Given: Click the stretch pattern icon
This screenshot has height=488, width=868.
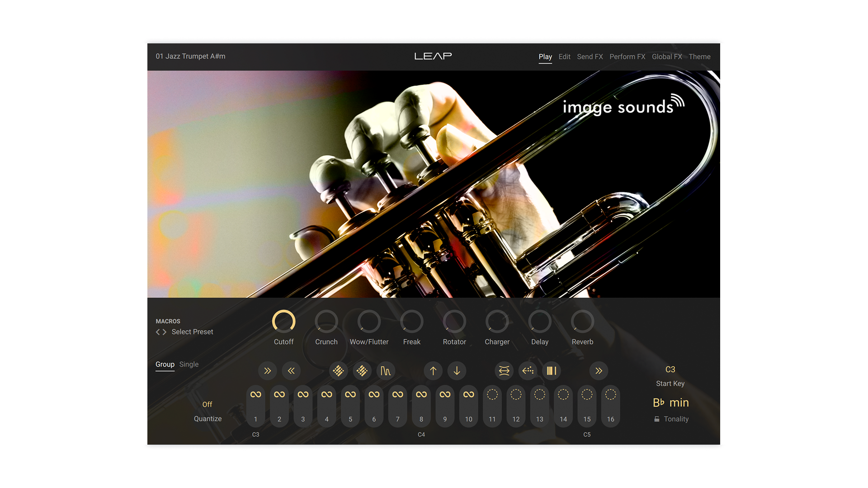Looking at the screenshot, I should (504, 371).
